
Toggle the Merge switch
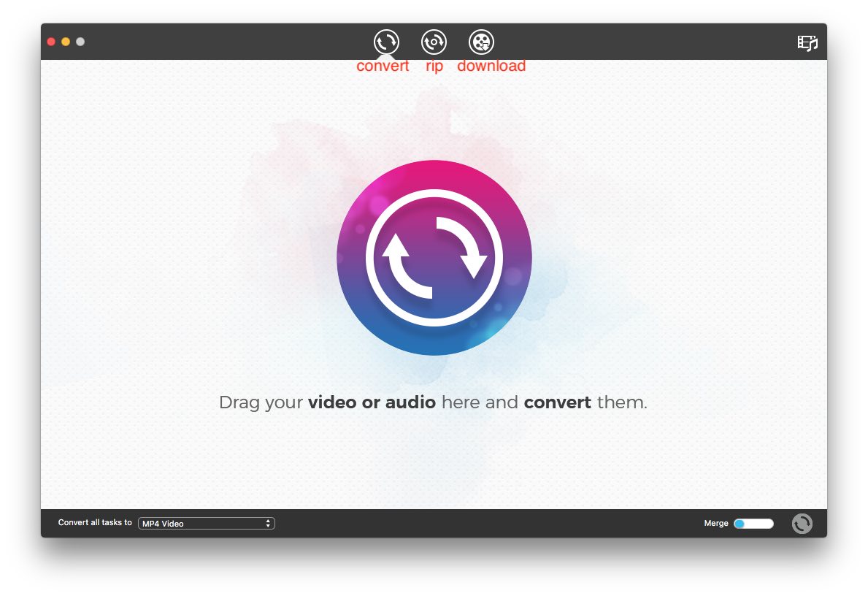753,524
